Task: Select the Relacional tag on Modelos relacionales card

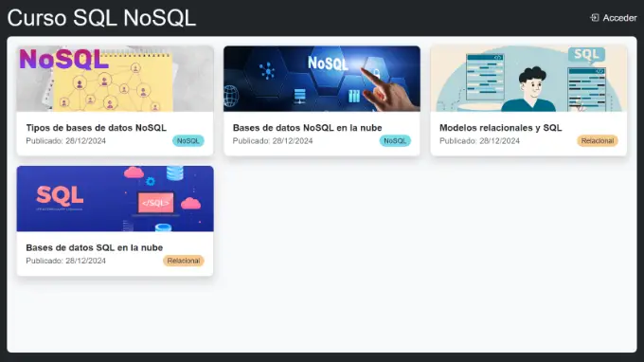Action: pos(598,141)
